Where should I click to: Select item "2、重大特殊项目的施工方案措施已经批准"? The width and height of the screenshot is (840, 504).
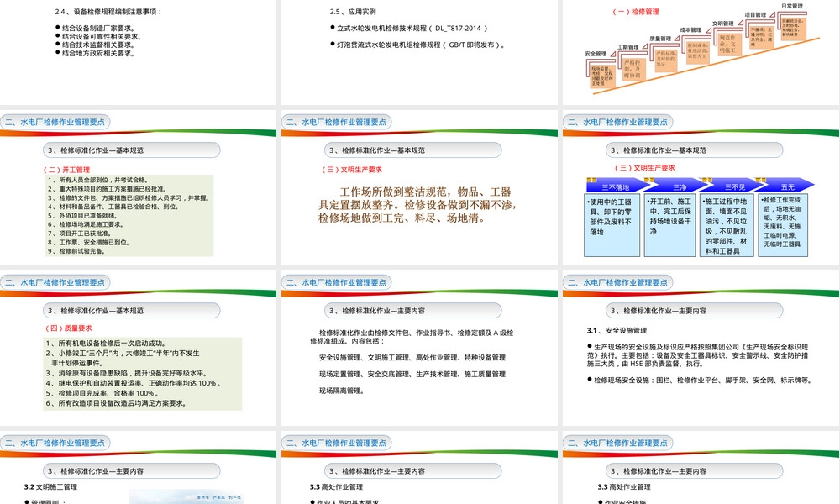tap(108, 189)
